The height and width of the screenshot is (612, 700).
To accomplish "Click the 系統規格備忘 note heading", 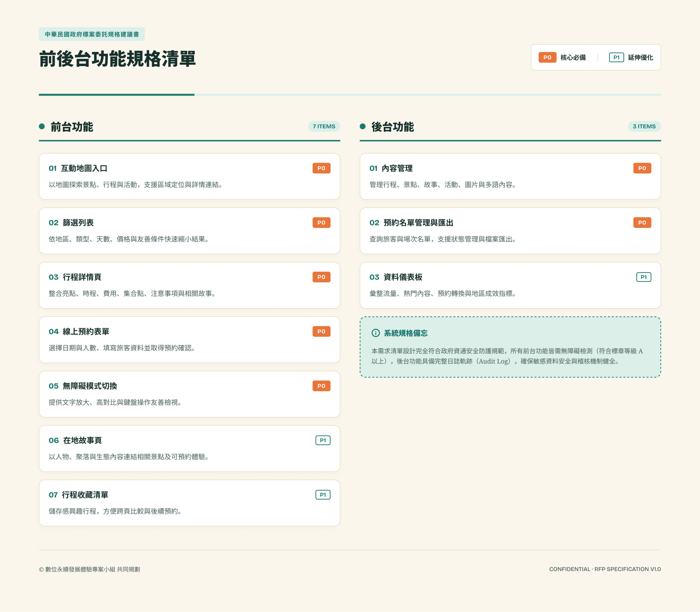I will tap(405, 333).
